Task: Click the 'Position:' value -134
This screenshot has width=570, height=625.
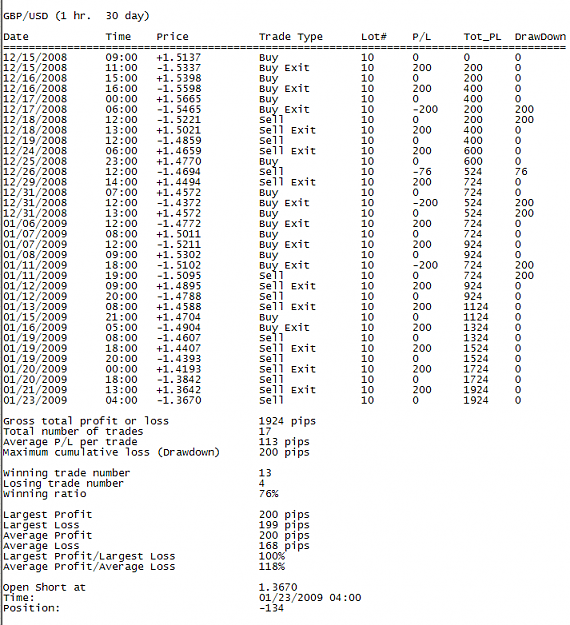Action: coord(271,608)
